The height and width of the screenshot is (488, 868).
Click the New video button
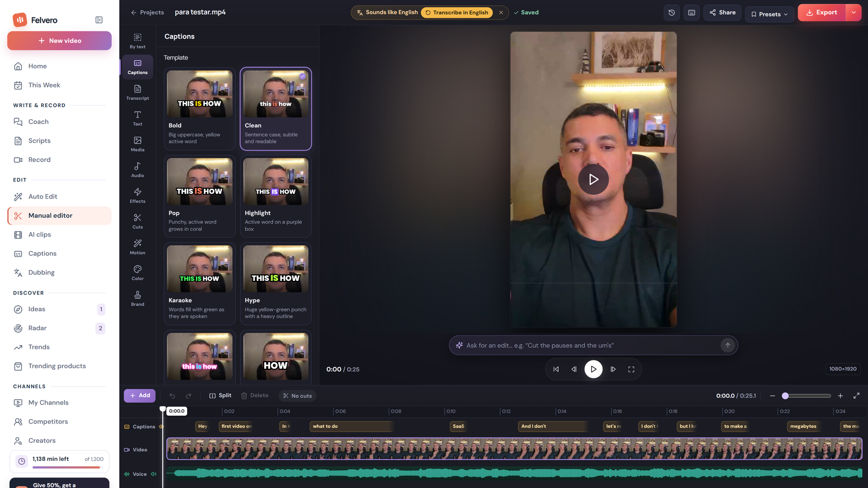click(60, 41)
